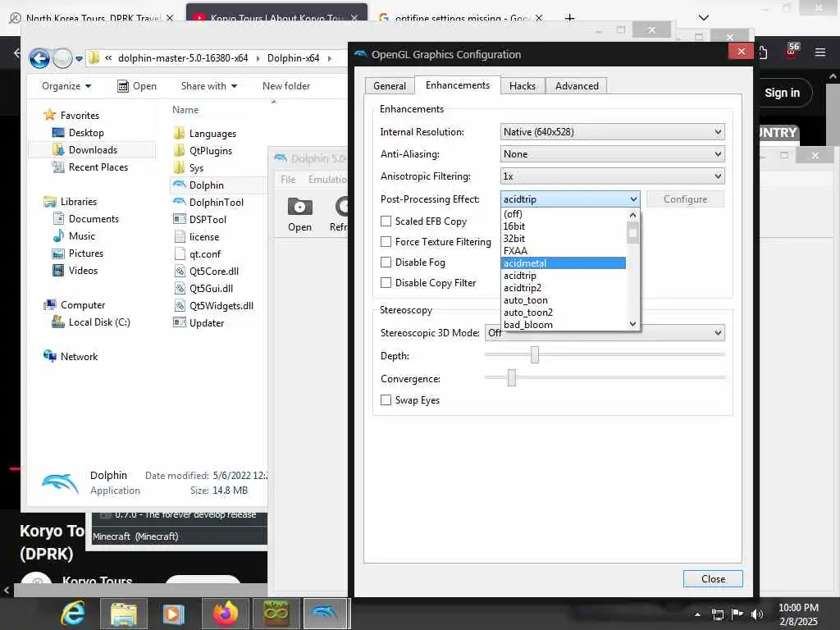This screenshot has height=630, width=840.
Task: Open Anisotropic Filtering dropdown
Action: [x=612, y=176]
